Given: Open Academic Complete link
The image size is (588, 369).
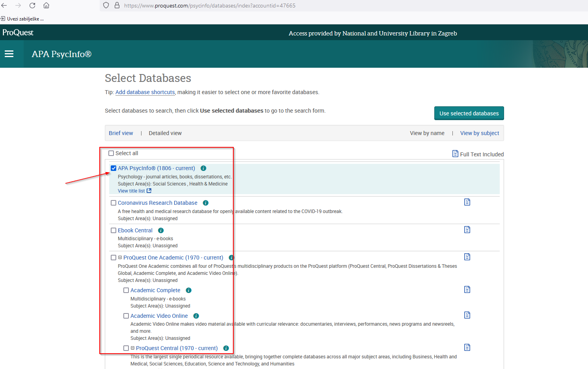Looking at the screenshot, I should point(155,290).
